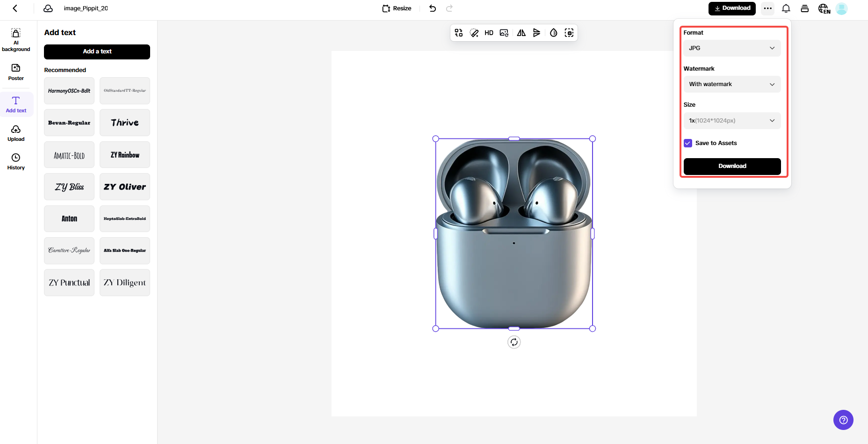Choose the HarmonyOSCn-BdIt font style
The width and height of the screenshot is (868, 444).
tap(69, 91)
